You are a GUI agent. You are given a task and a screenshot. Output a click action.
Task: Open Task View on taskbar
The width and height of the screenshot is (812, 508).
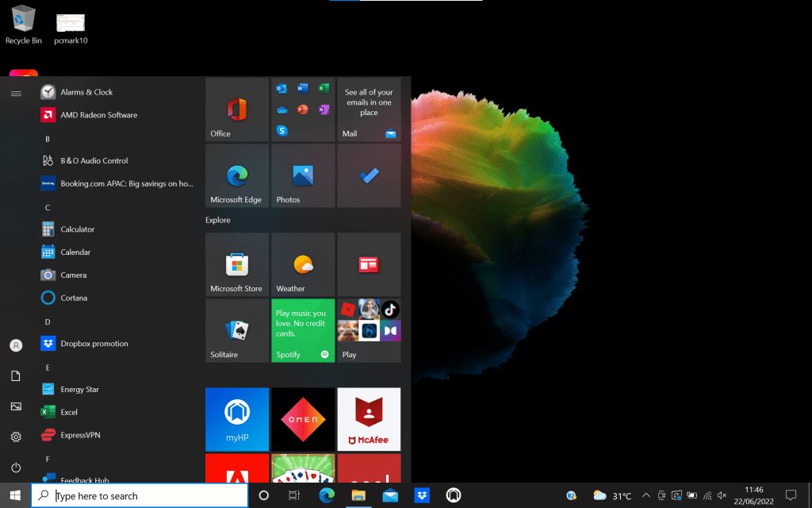tap(293, 495)
